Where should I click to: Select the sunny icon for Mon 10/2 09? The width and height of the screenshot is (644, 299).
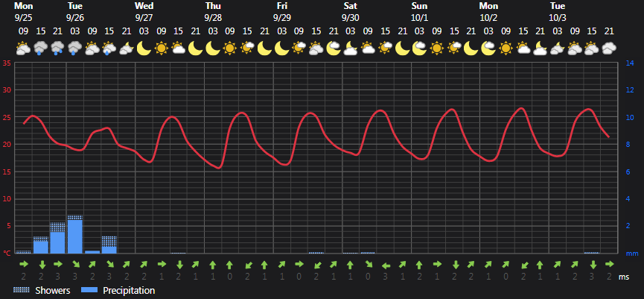[x=506, y=48]
